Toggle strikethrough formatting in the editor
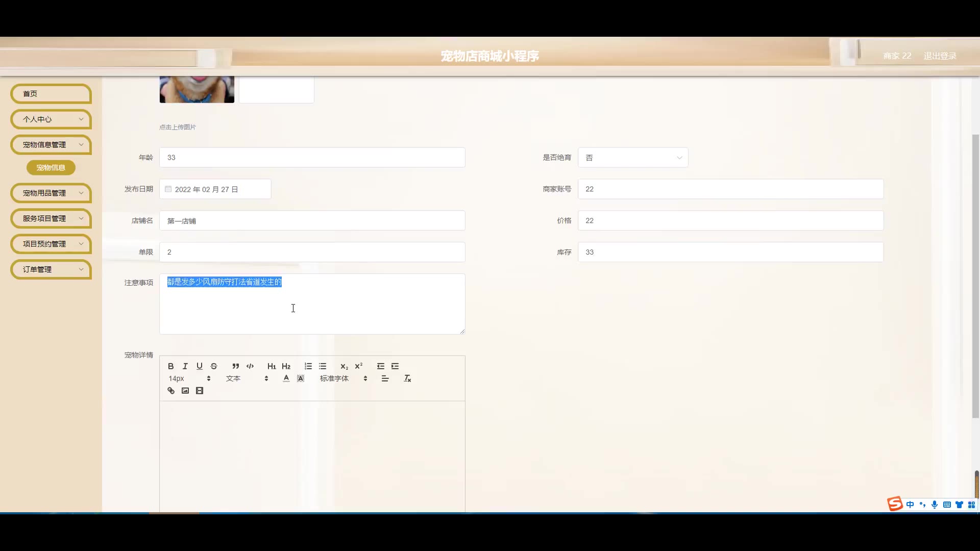 pos(214,366)
